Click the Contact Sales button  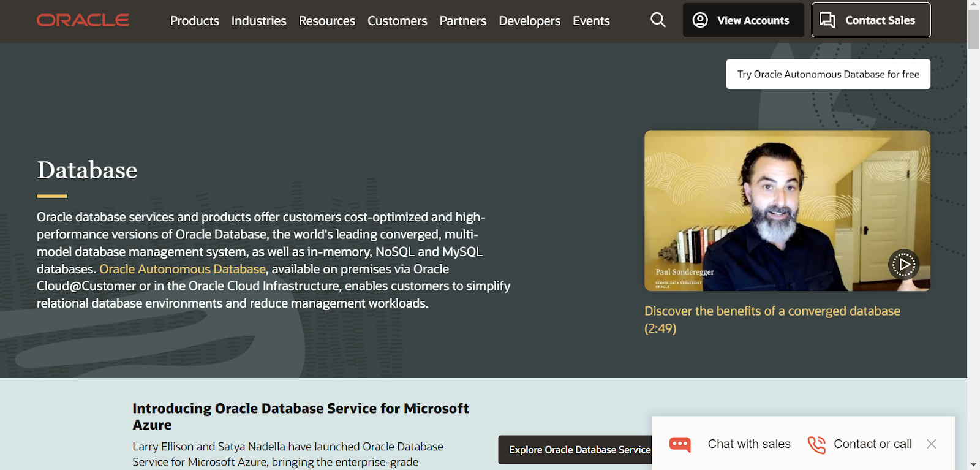pyautogui.click(x=871, y=20)
